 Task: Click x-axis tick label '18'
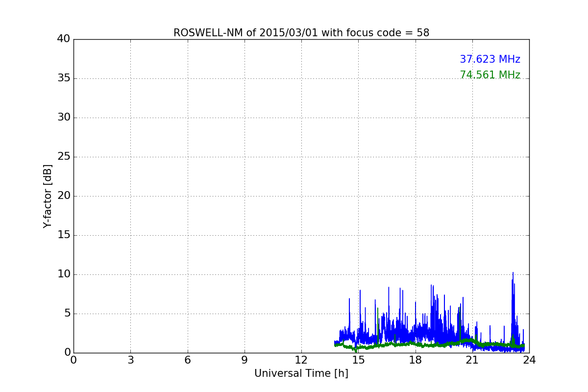pos(416,360)
